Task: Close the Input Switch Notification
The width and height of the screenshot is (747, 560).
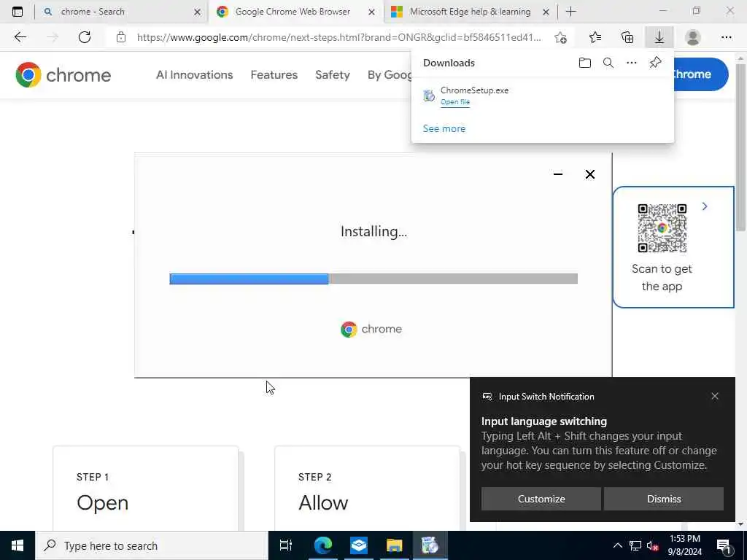Action: point(715,396)
